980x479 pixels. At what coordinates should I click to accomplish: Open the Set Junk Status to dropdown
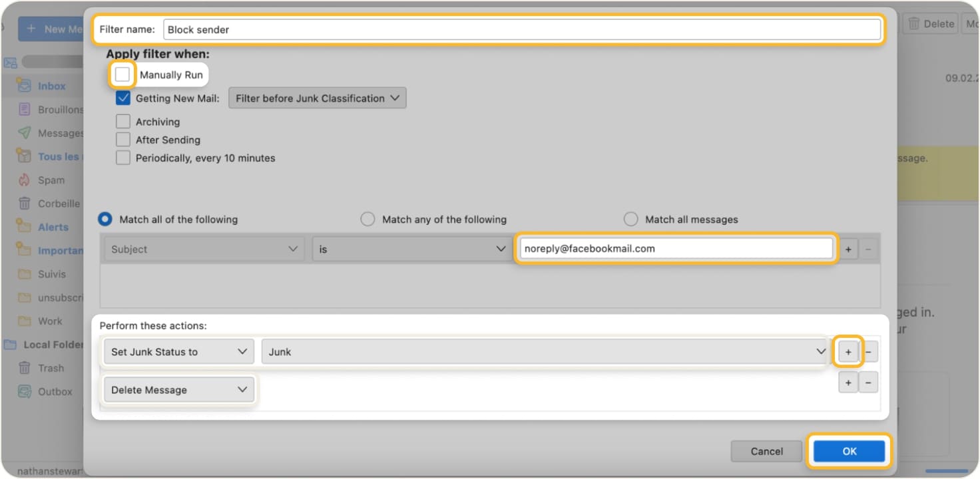point(178,351)
